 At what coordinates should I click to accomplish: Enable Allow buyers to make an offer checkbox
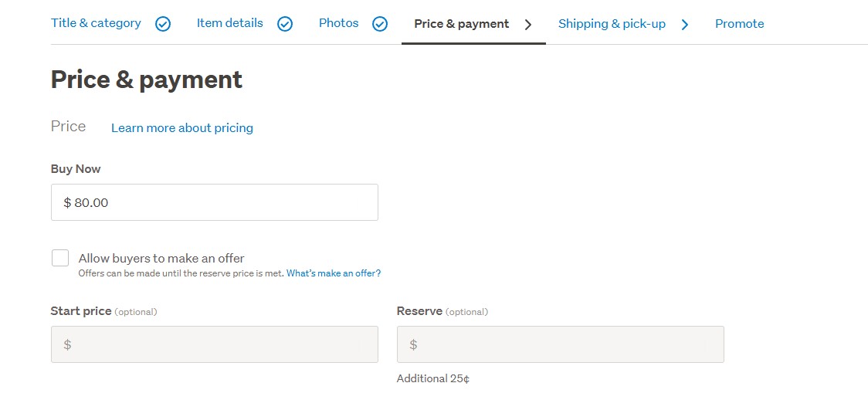60,258
